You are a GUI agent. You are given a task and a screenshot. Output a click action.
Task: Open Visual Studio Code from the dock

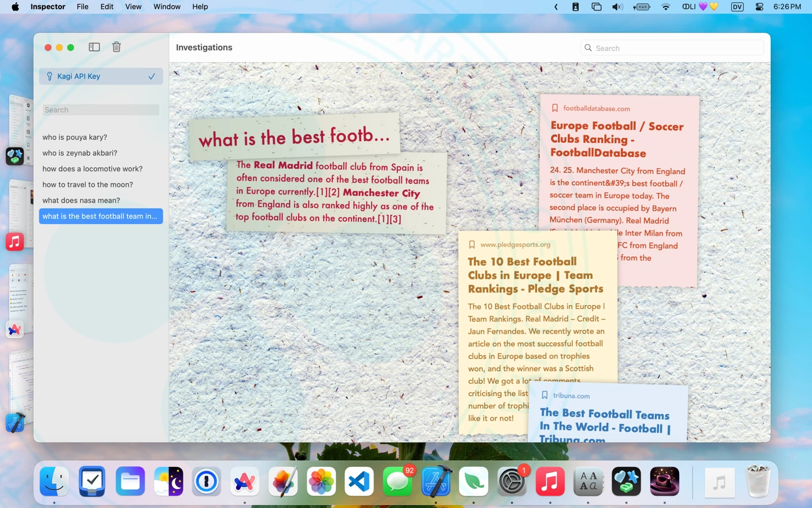coord(359,481)
